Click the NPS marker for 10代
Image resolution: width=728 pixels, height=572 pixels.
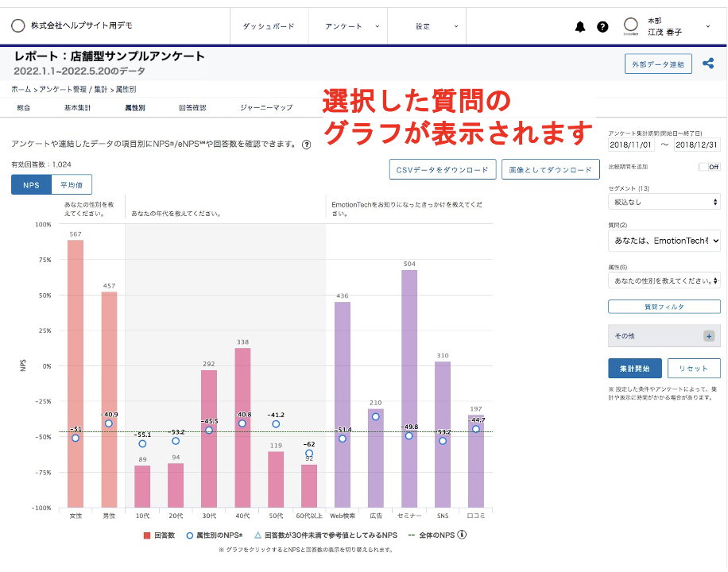point(142,444)
